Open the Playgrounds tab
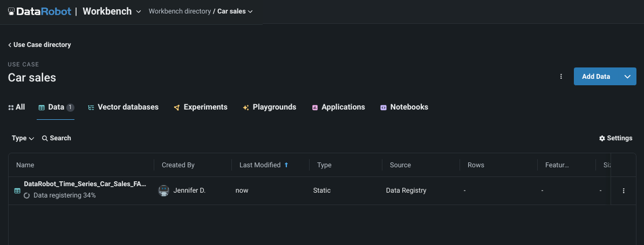The width and height of the screenshot is (644, 245). [269, 107]
